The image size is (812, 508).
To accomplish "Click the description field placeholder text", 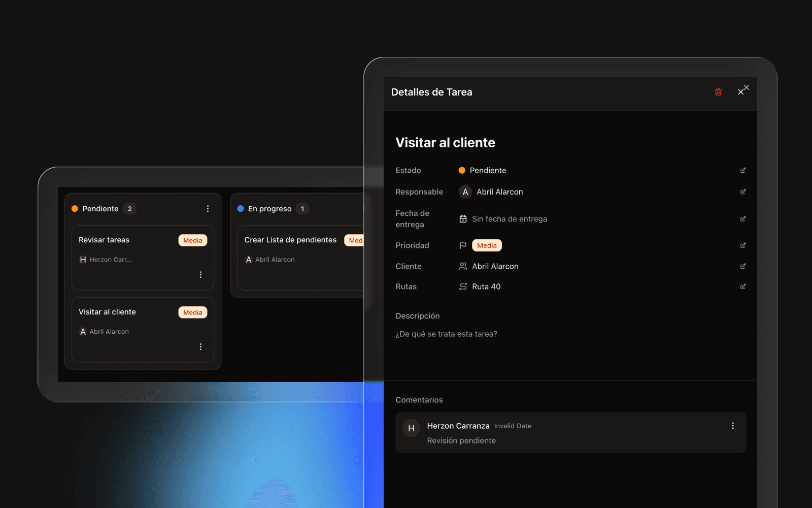I will pyautogui.click(x=446, y=334).
